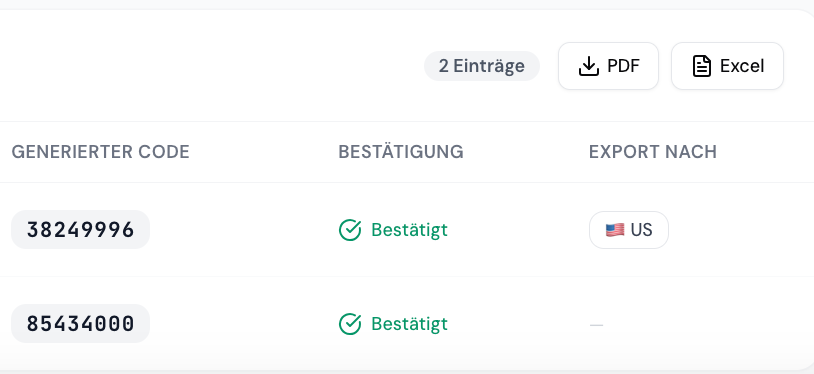Click the Excel document icon
This screenshot has height=374, width=814.
point(702,66)
